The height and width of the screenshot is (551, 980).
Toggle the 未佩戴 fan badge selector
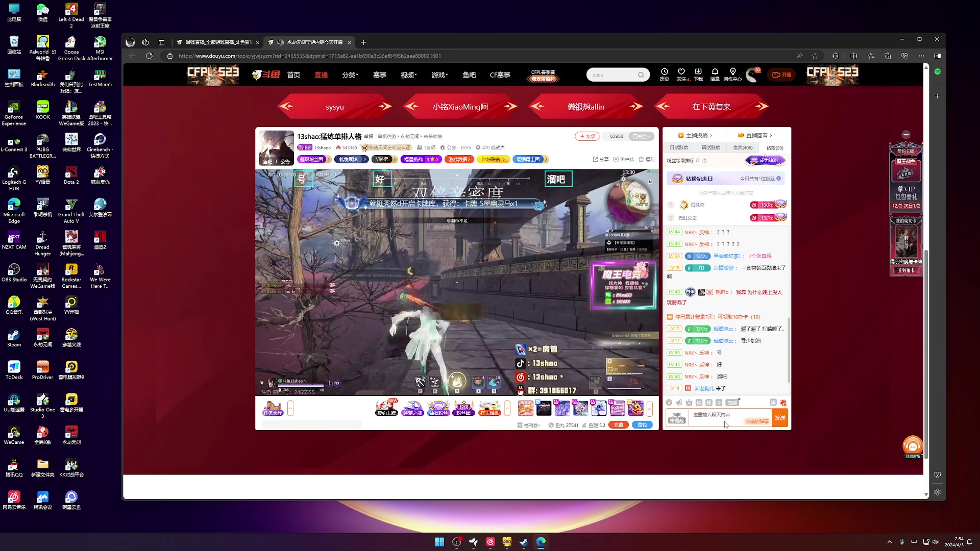pos(677,418)
